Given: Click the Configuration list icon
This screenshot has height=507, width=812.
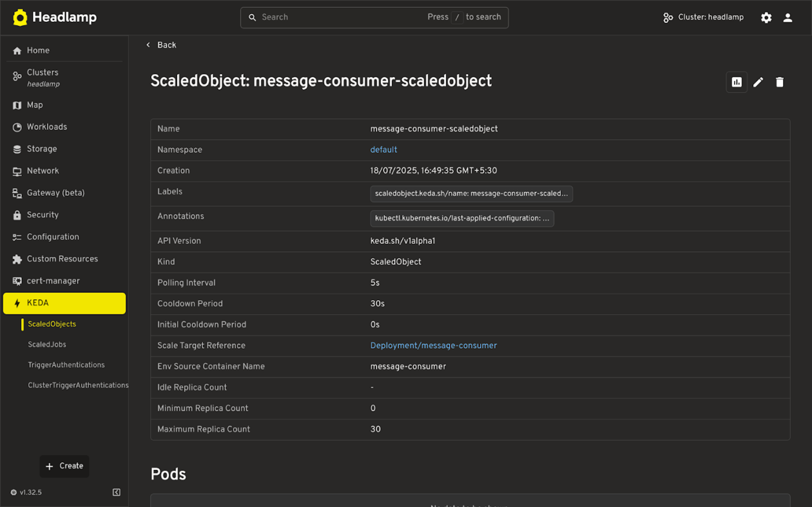Looking at the screenshot, I should [17, 237].
